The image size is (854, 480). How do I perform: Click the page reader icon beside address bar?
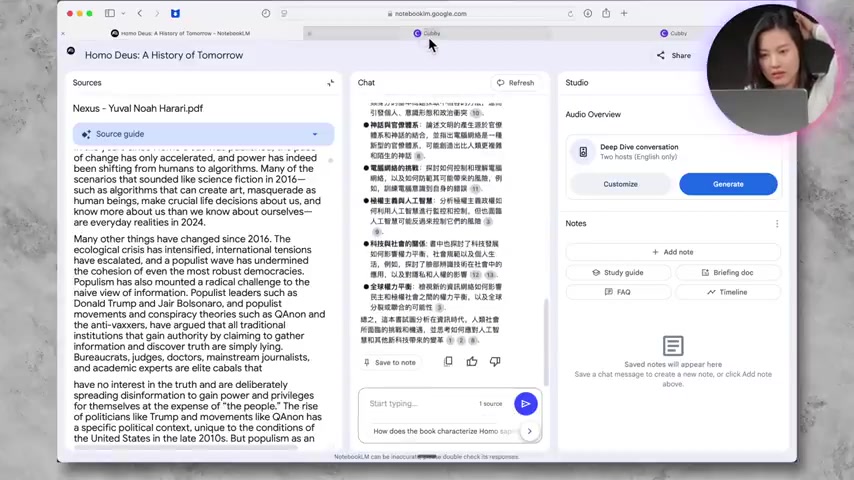coord(284,13)
